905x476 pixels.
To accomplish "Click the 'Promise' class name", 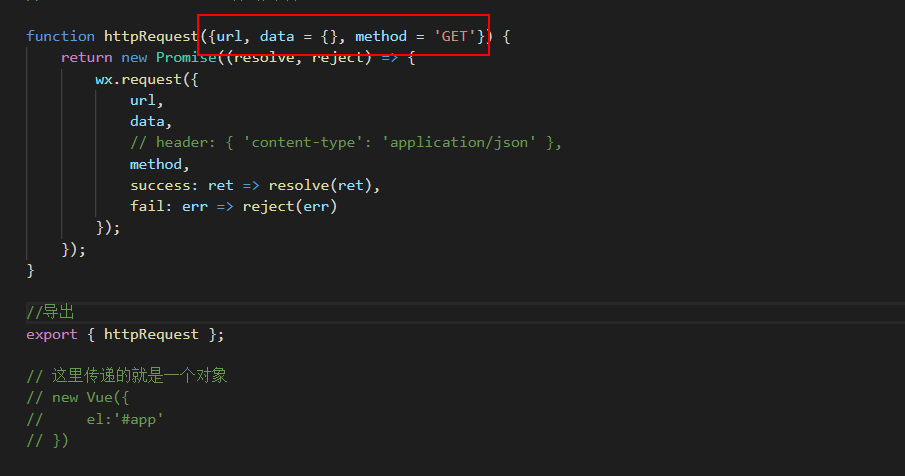I will pos(186,58).
